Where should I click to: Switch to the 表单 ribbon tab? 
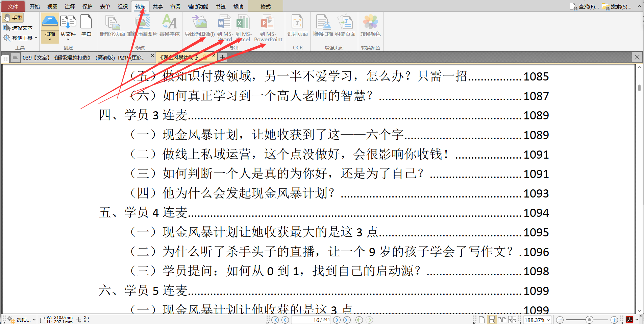105,6
